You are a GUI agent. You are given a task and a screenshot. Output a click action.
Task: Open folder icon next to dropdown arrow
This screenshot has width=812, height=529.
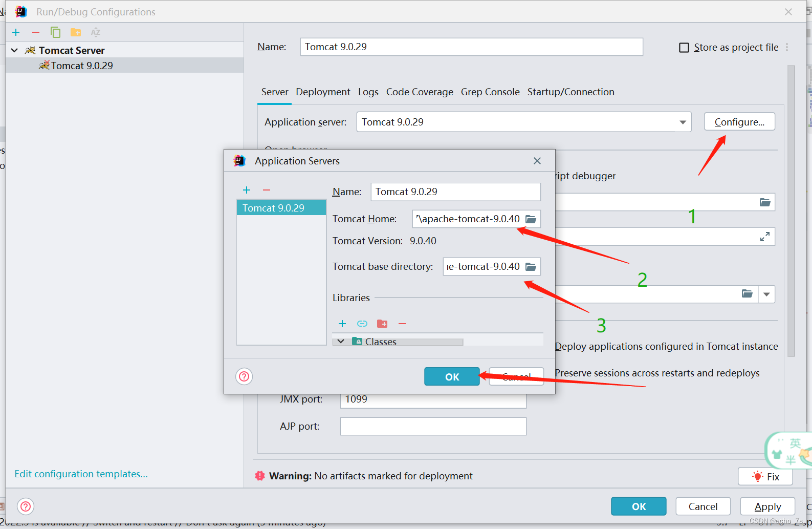pos(748,294)
